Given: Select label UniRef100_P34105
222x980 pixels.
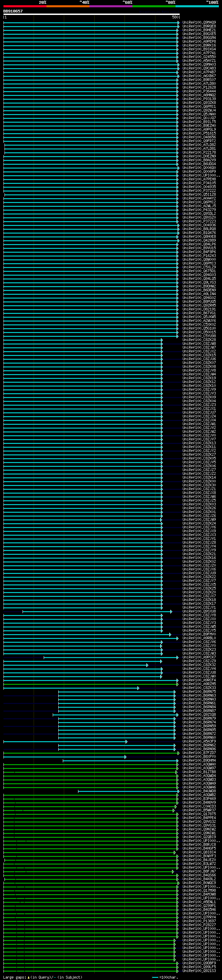Looking at the screenshot, I should [199, 183].
